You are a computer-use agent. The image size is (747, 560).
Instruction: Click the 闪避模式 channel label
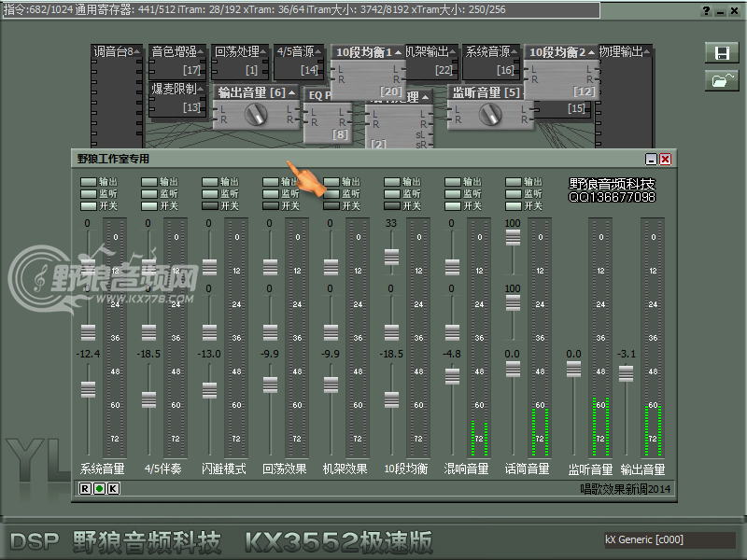pos(223,469)
